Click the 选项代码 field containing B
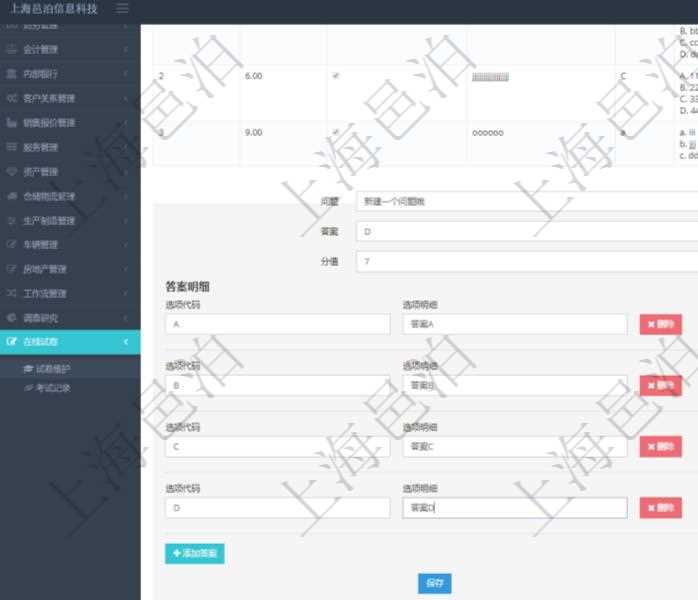The width and height of the screenshot is (698, 600). (x=278, y=385)
